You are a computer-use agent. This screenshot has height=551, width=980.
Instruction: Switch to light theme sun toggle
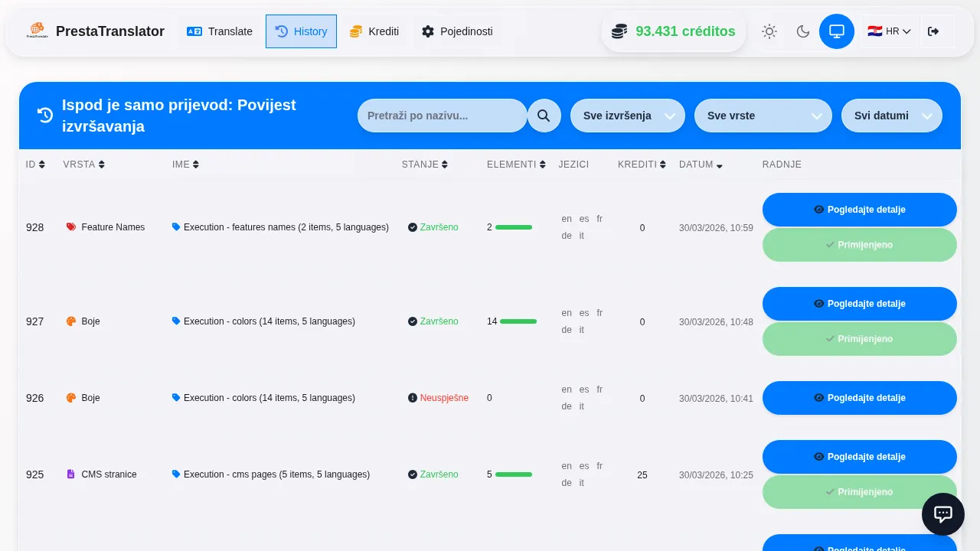pyautogui.click(x=769, y=31)
